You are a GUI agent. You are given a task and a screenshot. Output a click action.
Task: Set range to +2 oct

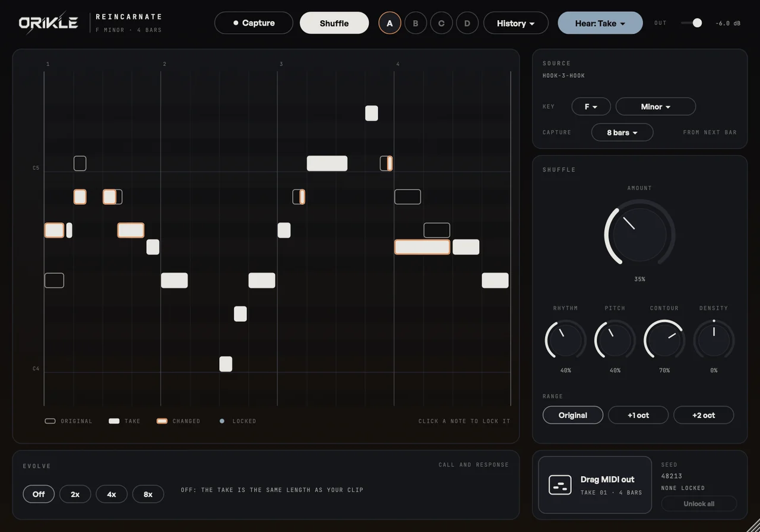[x=704, y=415]
